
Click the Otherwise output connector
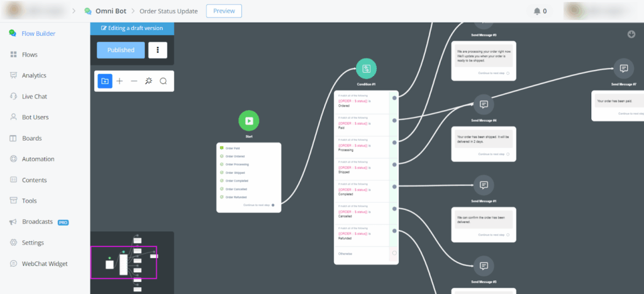tap(394, 253)
